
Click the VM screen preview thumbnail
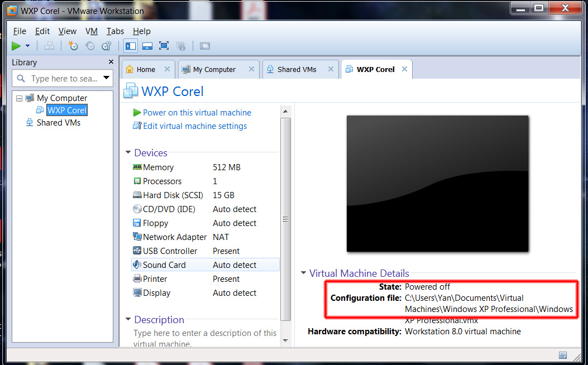[437, 183]
